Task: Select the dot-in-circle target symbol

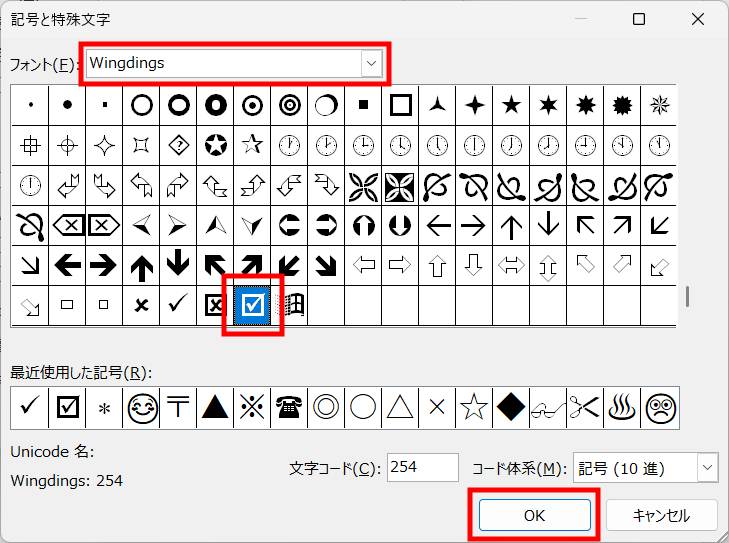Action: click(252, 106)
